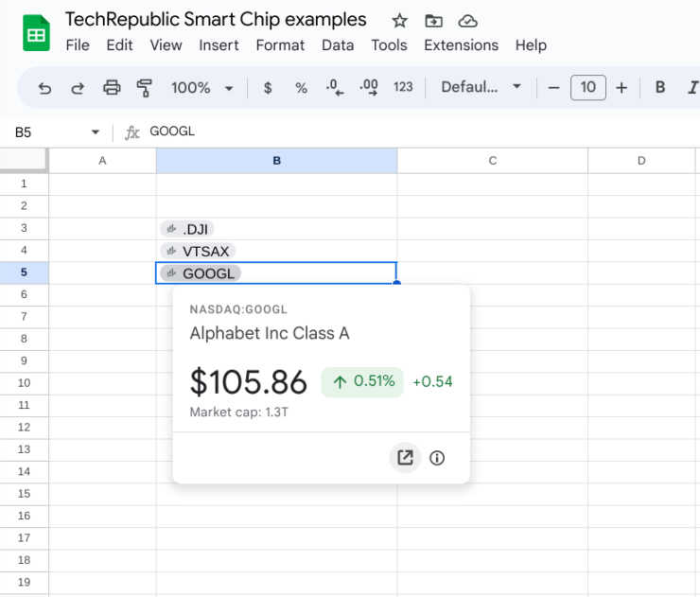The height and width of the screenshot is (597, 700).
Task: Expand the 100% zoom dropdown
Action: point(201,88)
